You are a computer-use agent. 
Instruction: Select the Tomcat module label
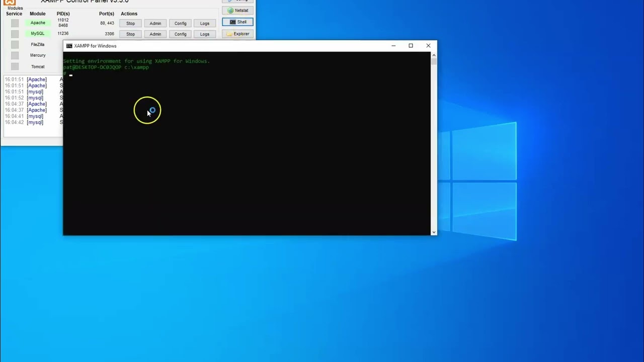click(38, 66)
